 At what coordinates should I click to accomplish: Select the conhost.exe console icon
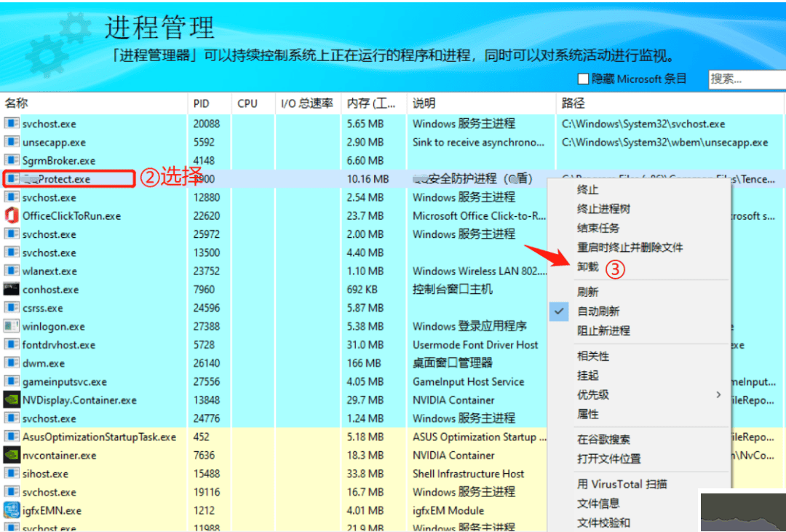point(12,289)
